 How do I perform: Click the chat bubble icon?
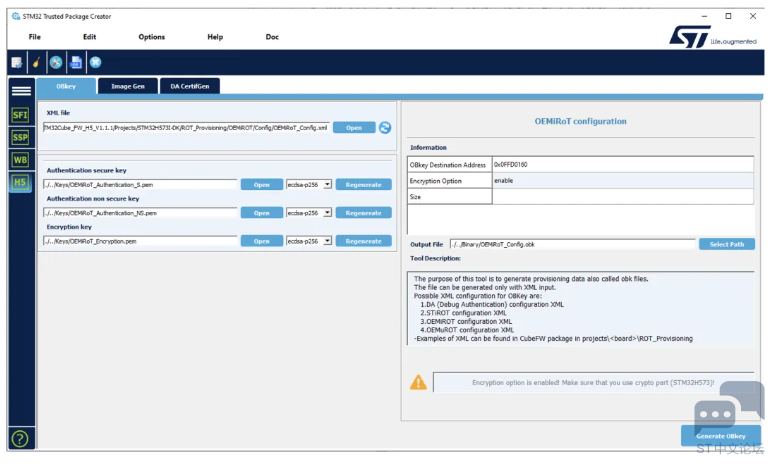[728, 407]
